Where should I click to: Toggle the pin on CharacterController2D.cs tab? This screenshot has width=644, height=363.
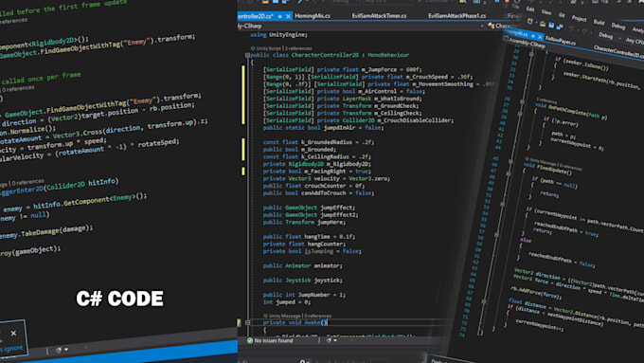279,16
